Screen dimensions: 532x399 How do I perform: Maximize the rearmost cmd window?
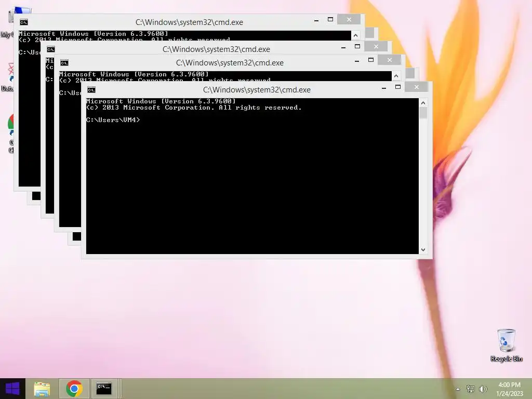330,19
